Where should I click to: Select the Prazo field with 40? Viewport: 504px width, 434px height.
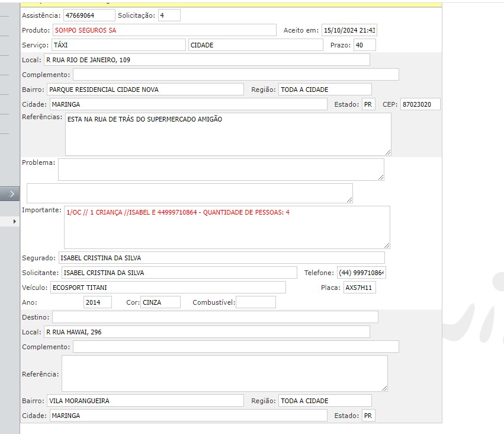[364, 45]
